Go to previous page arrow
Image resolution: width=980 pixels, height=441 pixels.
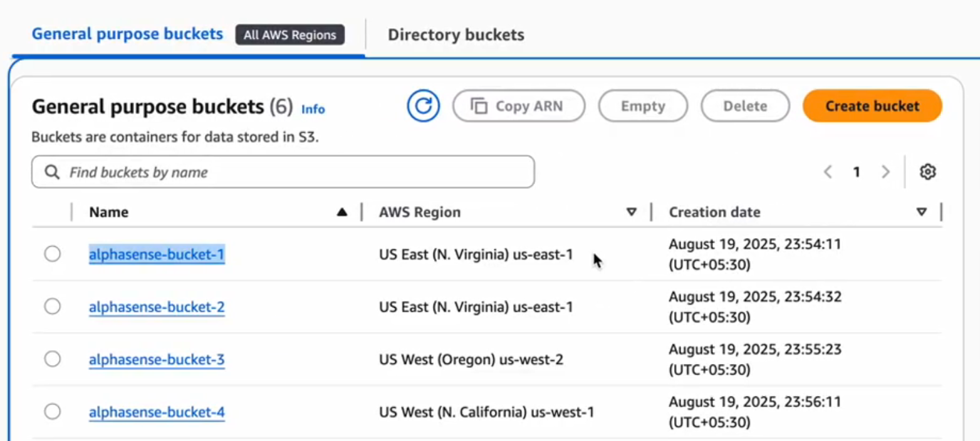pyautogui.click(x=828, y=172)
